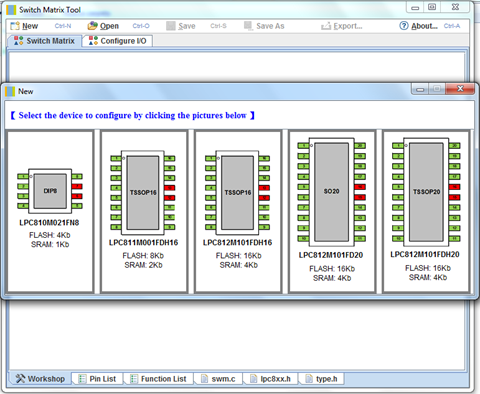
Task: Click the New dialog title icon
Action: pos(10,91)
